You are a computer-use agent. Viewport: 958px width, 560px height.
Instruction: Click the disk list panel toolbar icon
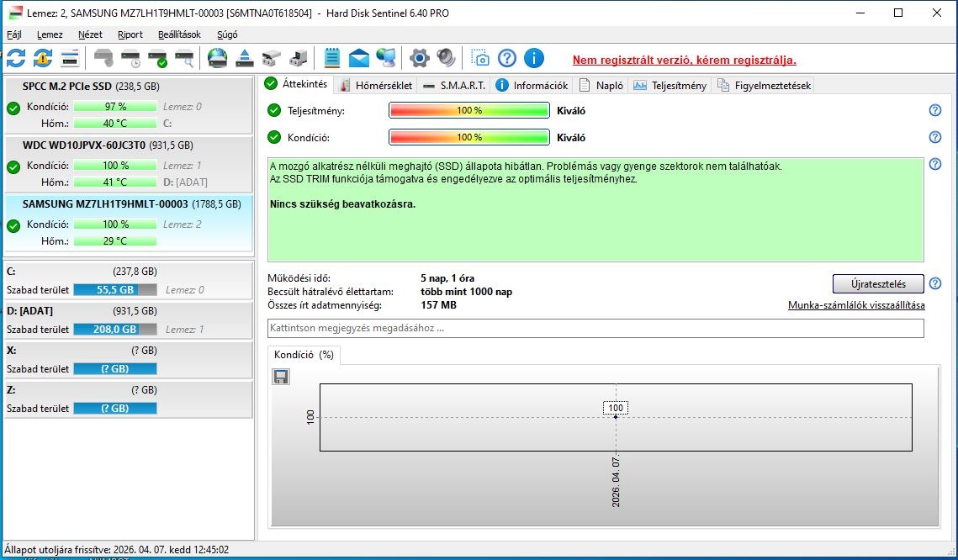tap(71, 59)
